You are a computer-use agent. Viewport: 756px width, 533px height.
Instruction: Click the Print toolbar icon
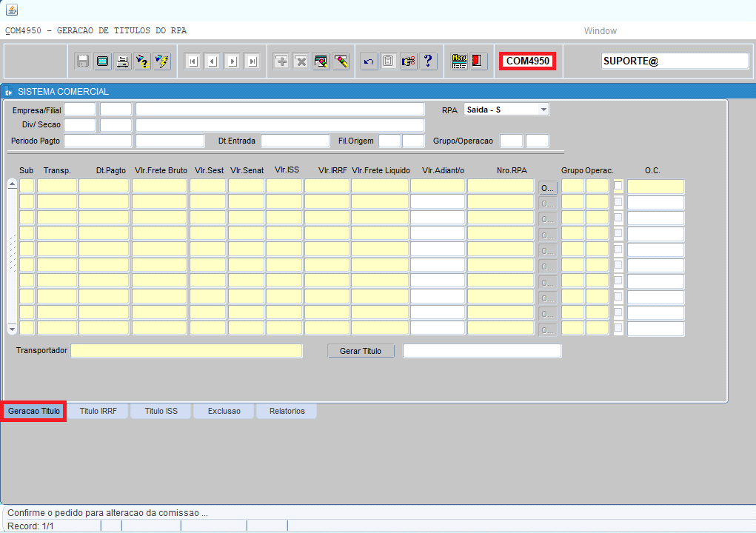pyautogui.click(x=122, y=61)
